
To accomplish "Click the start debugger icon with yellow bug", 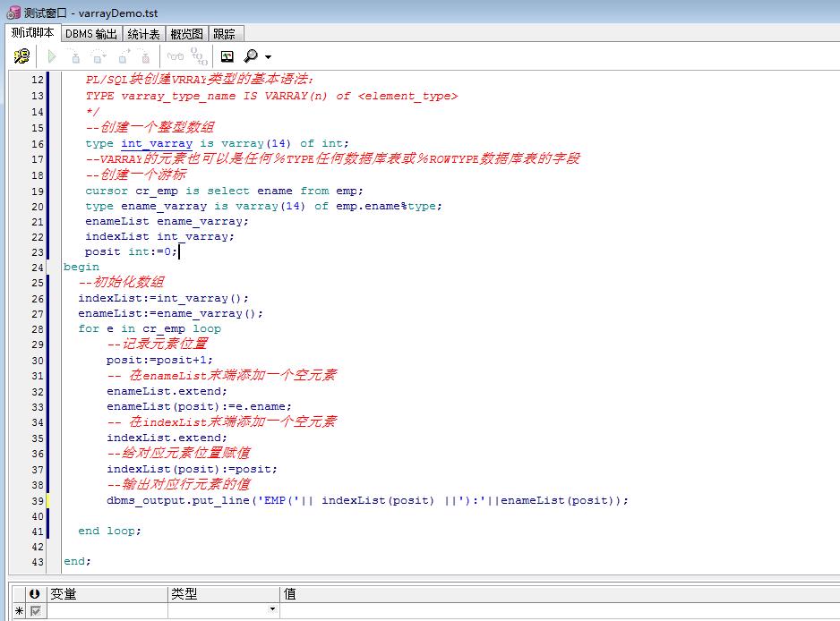I will coord(21,56).
